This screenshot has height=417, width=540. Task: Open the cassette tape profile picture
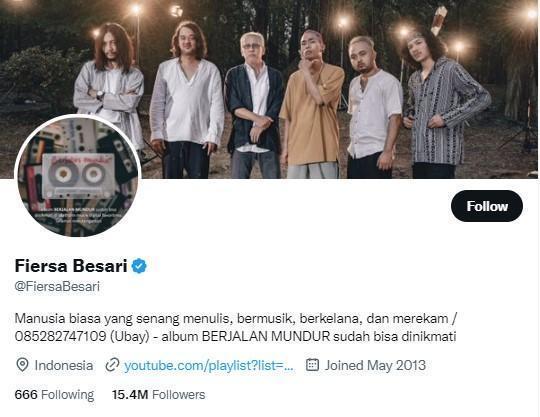click(x=77, y=176)
